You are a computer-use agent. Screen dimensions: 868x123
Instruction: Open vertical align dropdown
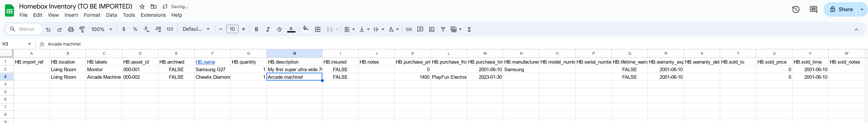pos(364,30)
